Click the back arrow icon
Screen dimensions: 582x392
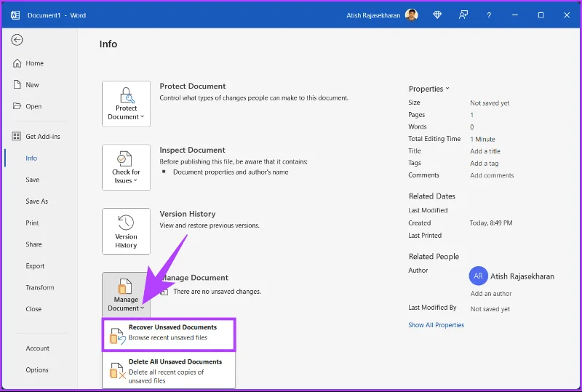[x=17, y=40]
